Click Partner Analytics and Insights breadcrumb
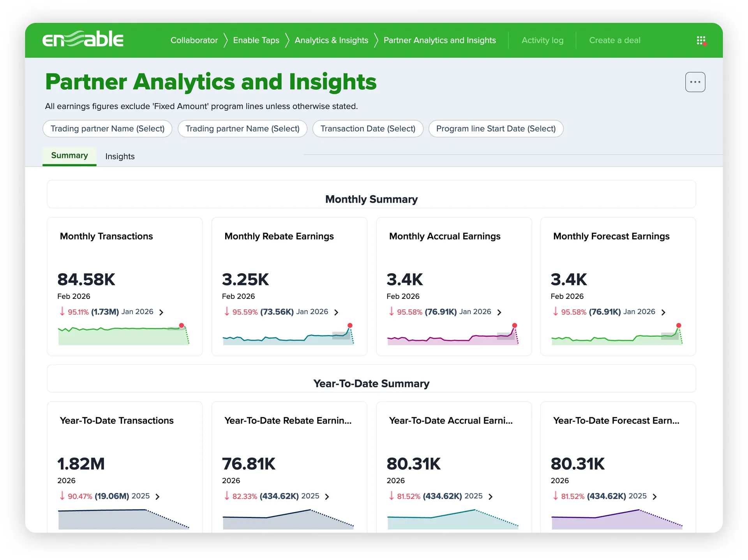The image size is (748, 560). pos(439,40)
